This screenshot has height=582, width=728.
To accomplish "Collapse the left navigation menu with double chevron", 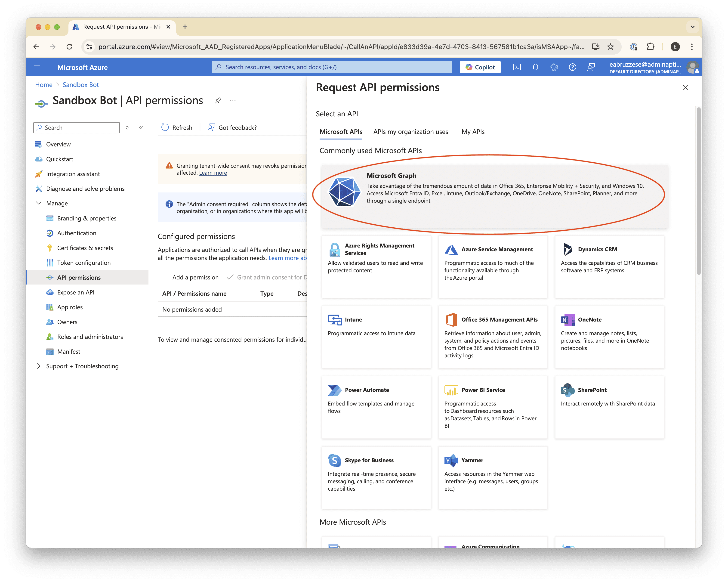I will click(141, 128).
